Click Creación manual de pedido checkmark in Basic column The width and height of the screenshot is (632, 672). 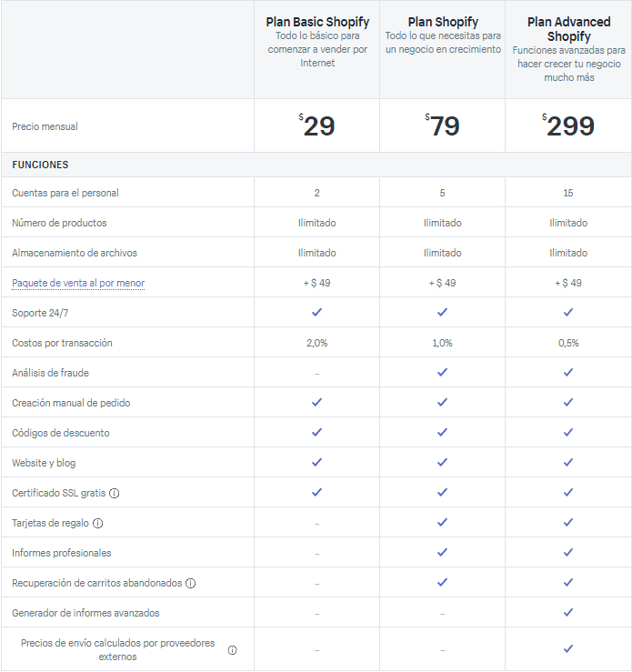click(x=316, y=403)
